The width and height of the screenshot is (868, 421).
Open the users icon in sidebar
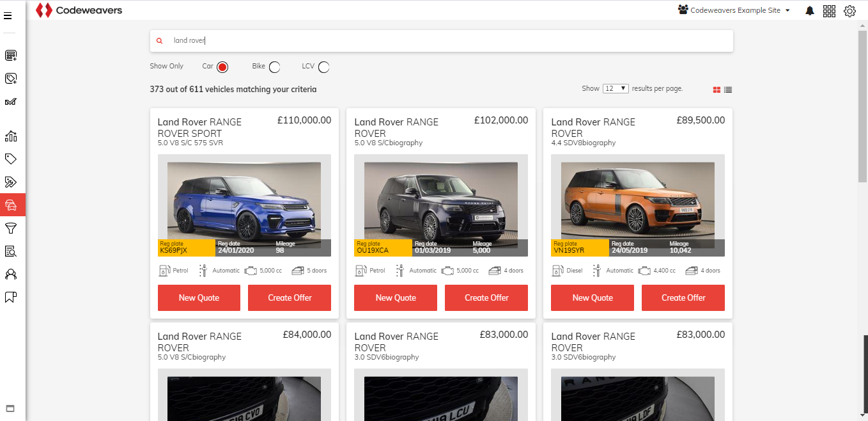[x=10, y=274]
